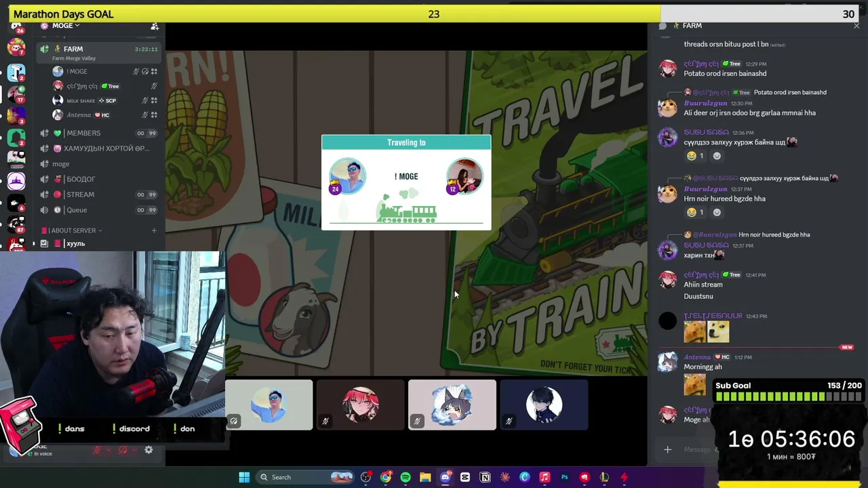Open Spotify from the taskbar
868x488 pixels.
click(x=406, y=477)
